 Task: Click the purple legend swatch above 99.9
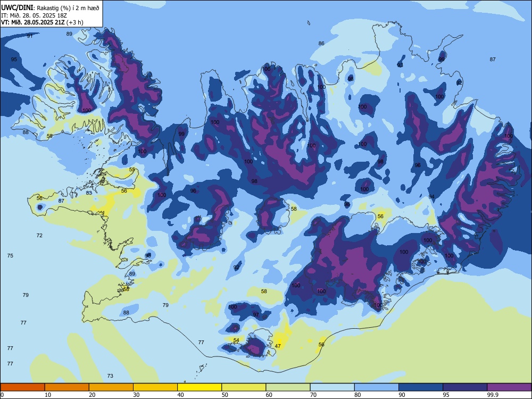pyautogui.click(x=509, y=387)
